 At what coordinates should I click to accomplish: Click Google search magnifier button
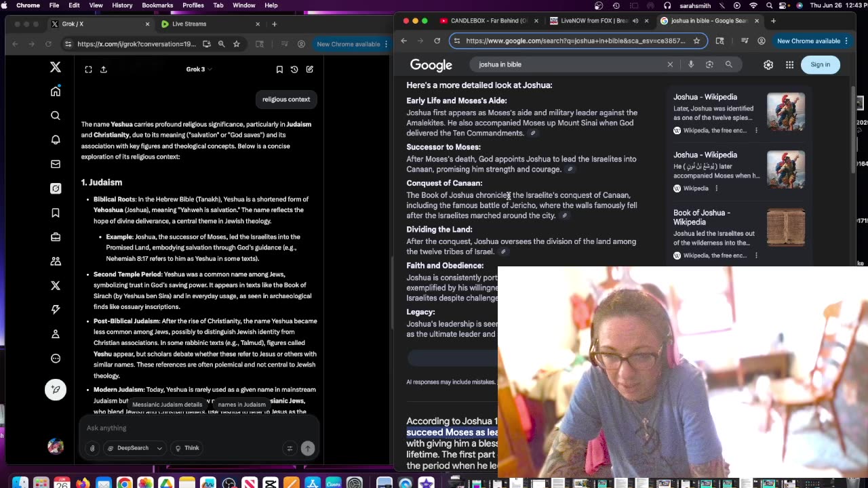[x=729, y=64]
